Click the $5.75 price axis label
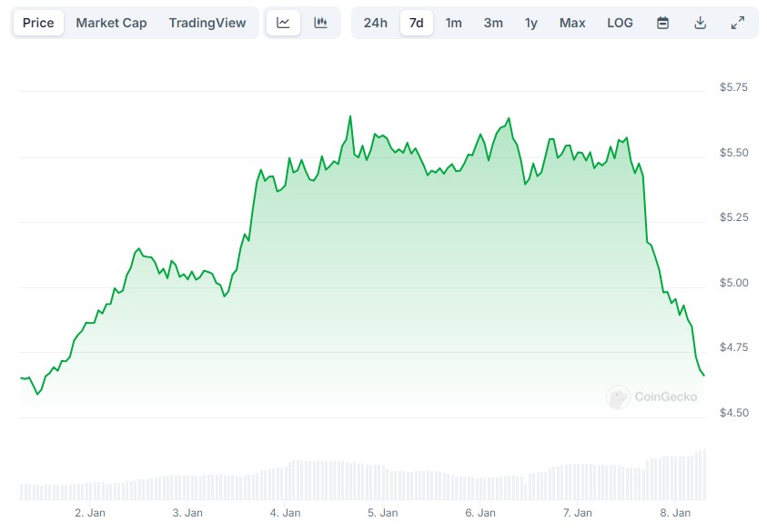 coord(733,87)
